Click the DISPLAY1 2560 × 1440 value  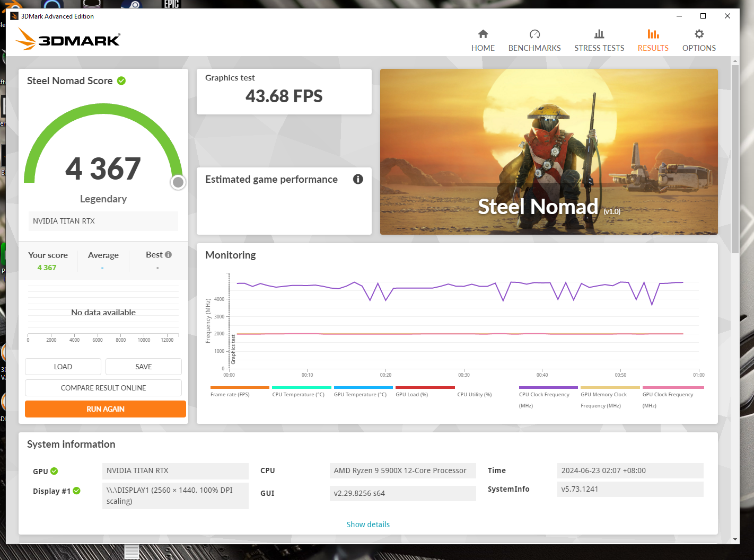175,495
